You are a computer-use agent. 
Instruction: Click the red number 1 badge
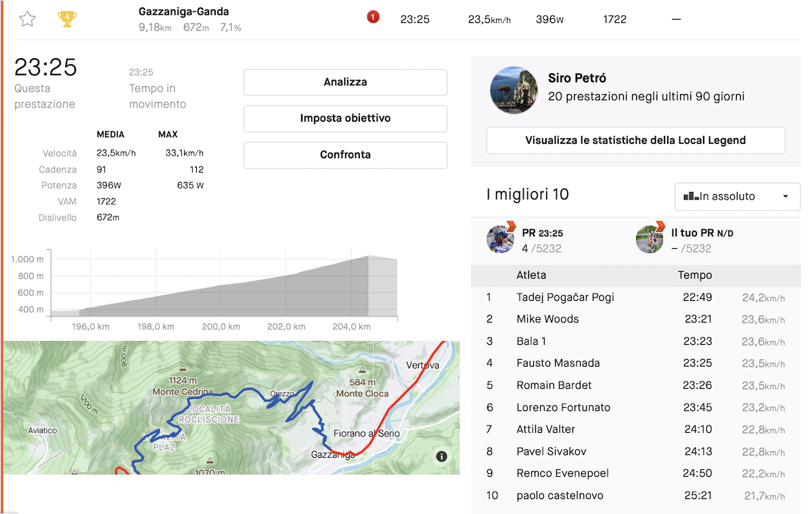[373, 18]
